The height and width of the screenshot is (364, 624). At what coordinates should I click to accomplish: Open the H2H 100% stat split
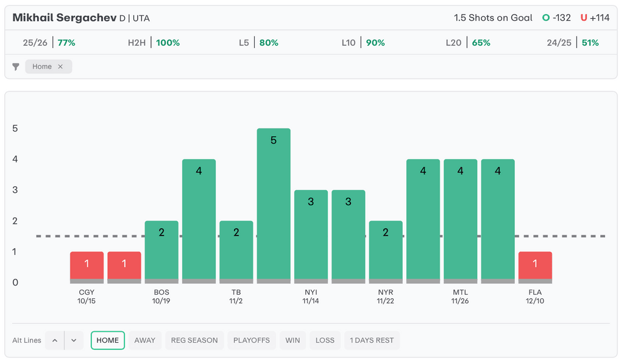[154, 43]
